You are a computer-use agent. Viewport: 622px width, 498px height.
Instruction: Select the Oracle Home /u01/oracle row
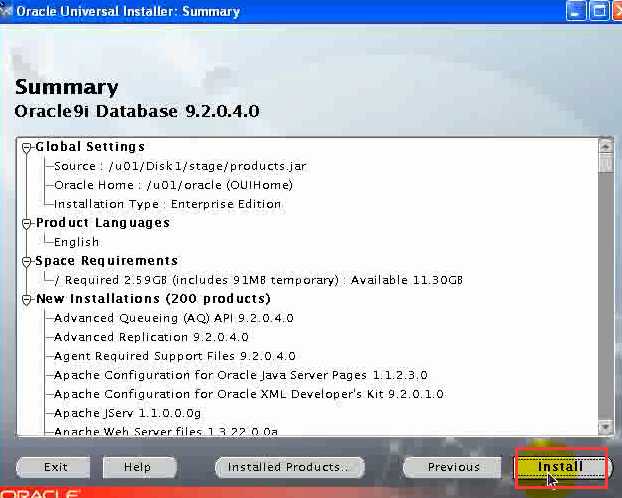173,185
